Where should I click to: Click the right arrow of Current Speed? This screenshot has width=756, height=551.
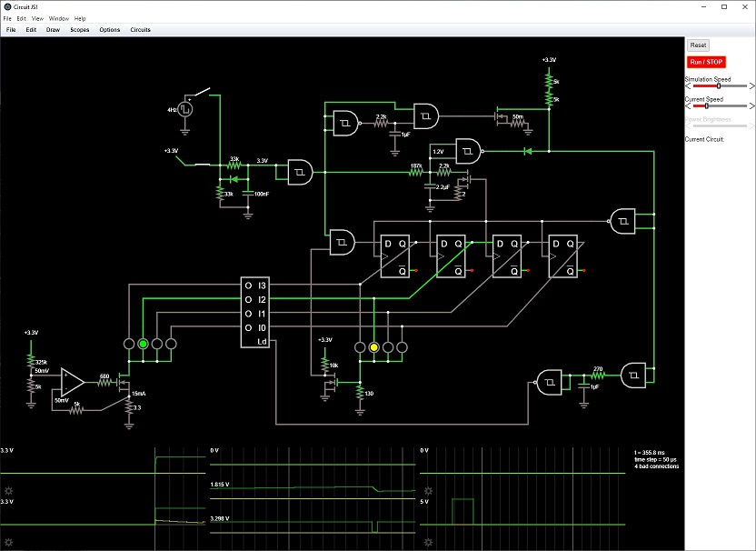point(751,106)
